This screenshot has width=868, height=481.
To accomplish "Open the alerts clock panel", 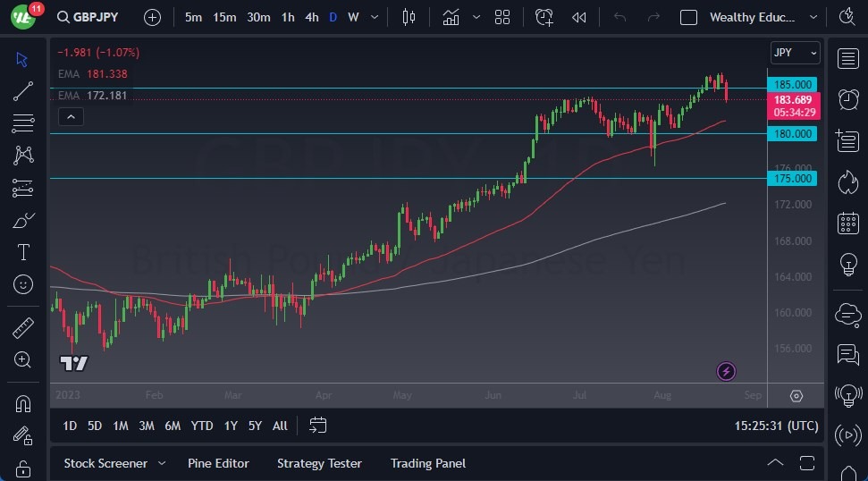I will click(847, 99).
